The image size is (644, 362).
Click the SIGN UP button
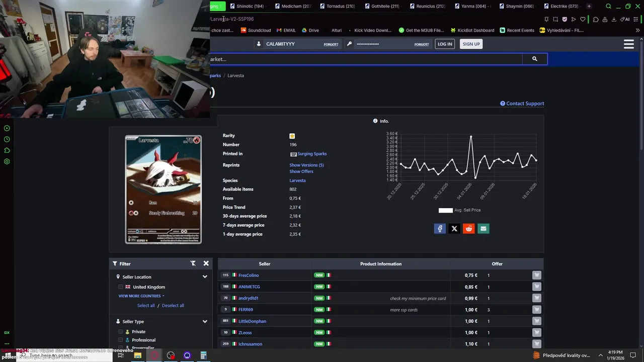[471, 44]
